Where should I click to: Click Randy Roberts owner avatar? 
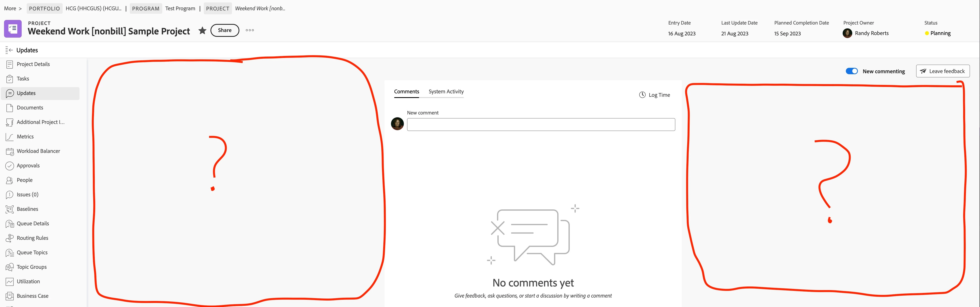(847, 33)
